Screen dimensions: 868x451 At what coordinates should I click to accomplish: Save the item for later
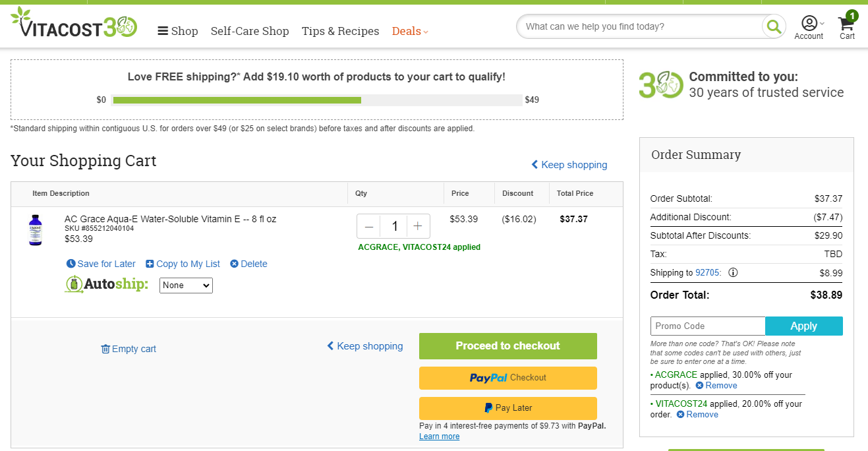pyautogui.click(x=101, y=264)
